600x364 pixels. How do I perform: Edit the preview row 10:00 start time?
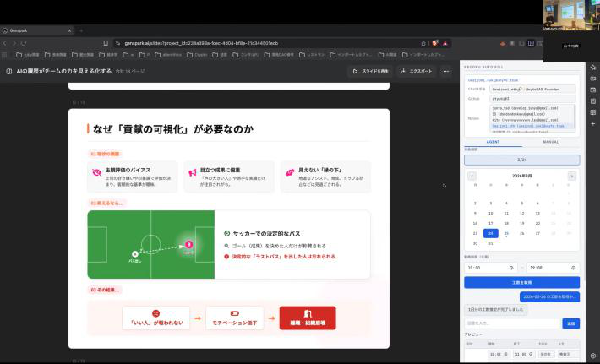499,355
